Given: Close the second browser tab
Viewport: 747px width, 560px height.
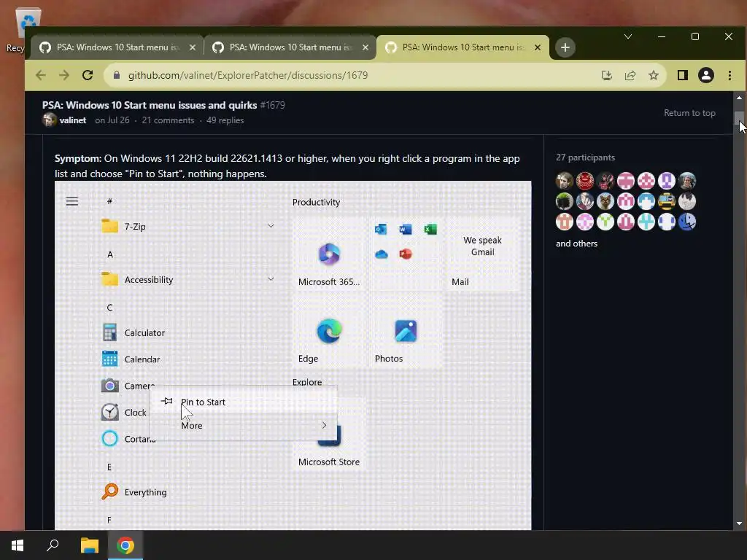Looking at the screenshot, I should coord(365,47).
